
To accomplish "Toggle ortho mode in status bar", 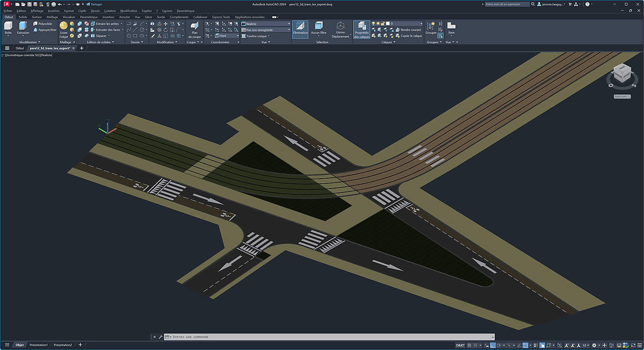I will pyautogui.click(x=493, y=345).
